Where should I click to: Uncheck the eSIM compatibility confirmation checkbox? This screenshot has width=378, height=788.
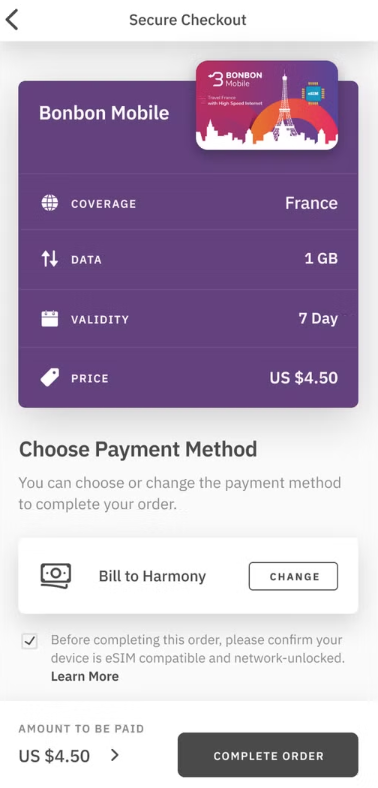pyautogui.click(x=30, y=641)
